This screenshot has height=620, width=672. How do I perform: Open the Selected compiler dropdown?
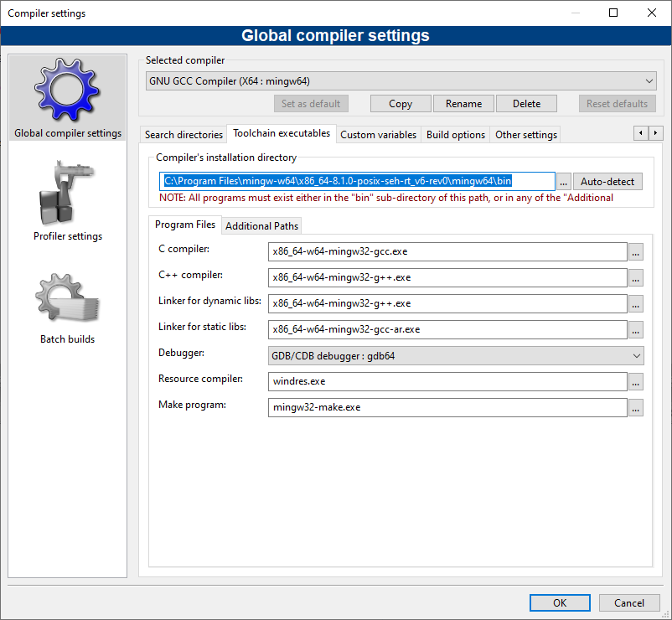[x=645, y=80]
